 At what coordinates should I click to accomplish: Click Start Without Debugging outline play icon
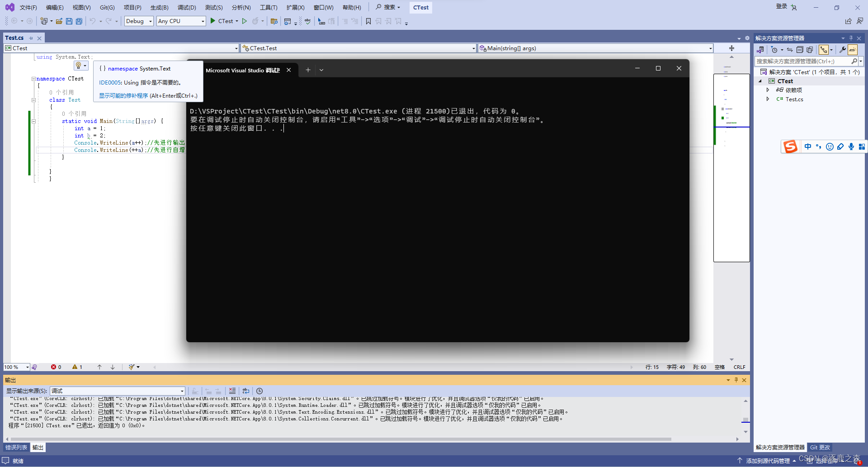tap(244, 21)
